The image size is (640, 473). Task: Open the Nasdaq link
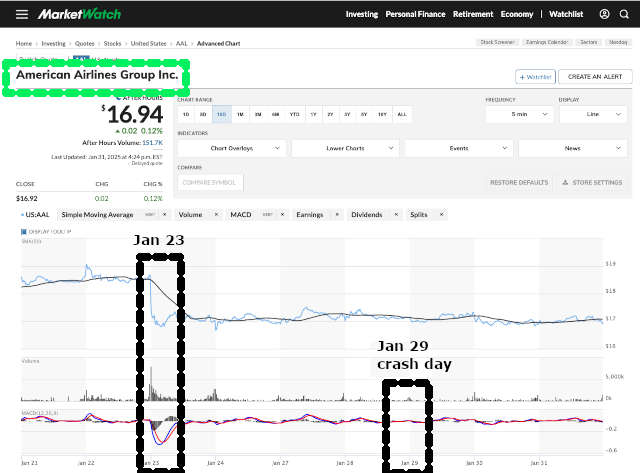pos(618,42)
